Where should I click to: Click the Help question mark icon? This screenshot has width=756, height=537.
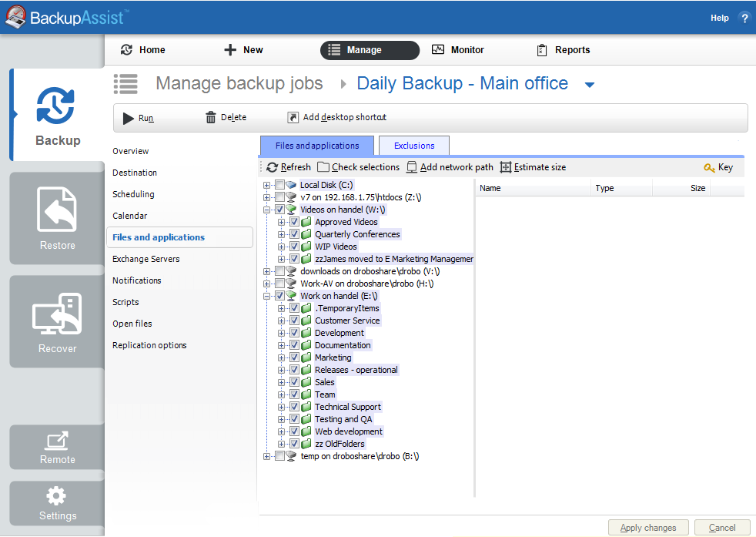coord(744,18)
